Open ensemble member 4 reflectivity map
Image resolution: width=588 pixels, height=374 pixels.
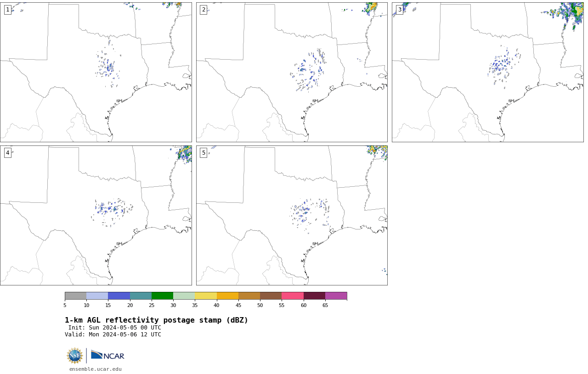(96, 215)
